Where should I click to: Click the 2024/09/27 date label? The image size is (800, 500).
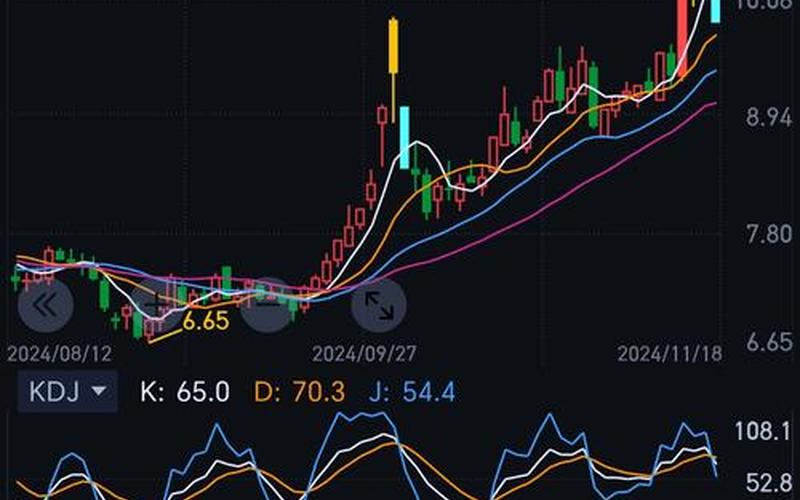click(x=364, y=354)
